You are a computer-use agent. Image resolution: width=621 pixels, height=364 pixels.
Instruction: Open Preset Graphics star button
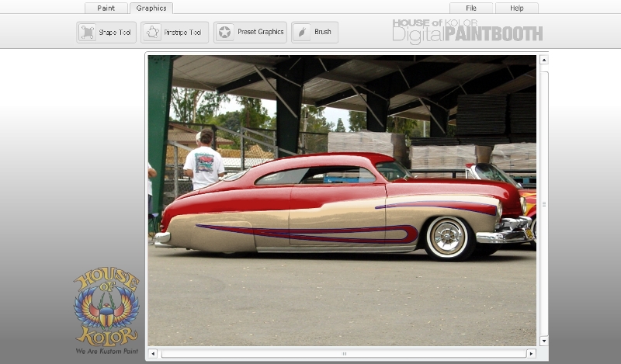coord(225,33)
